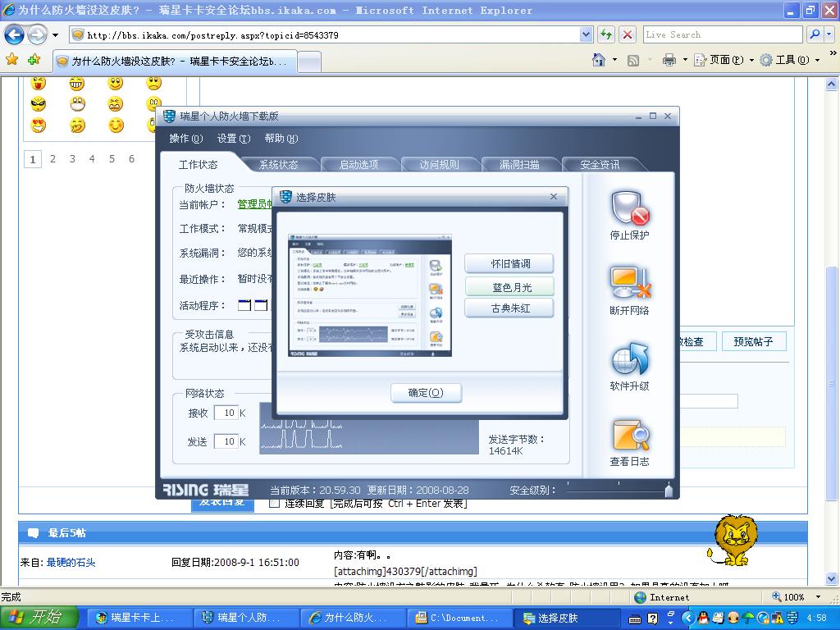Image resolution: width=840 pixels, height=630 pixels.
Task: Open the 最硬的石头 user link
Action: pyautogui.click(x=71, y=562)
